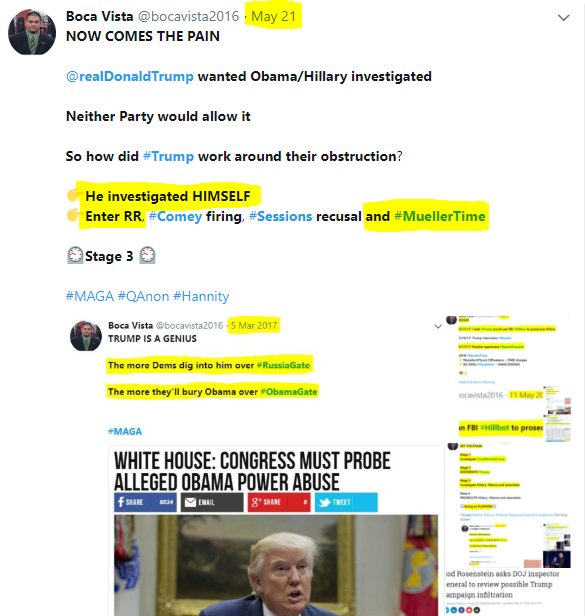Open the @realDonaldTrump mention link
Image resolution: width=585 pixels, height=616 pixels.
(x=130, y=76)
